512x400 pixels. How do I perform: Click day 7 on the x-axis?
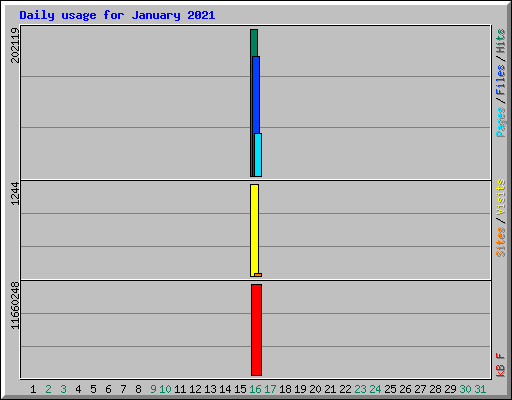coord(123,389)
